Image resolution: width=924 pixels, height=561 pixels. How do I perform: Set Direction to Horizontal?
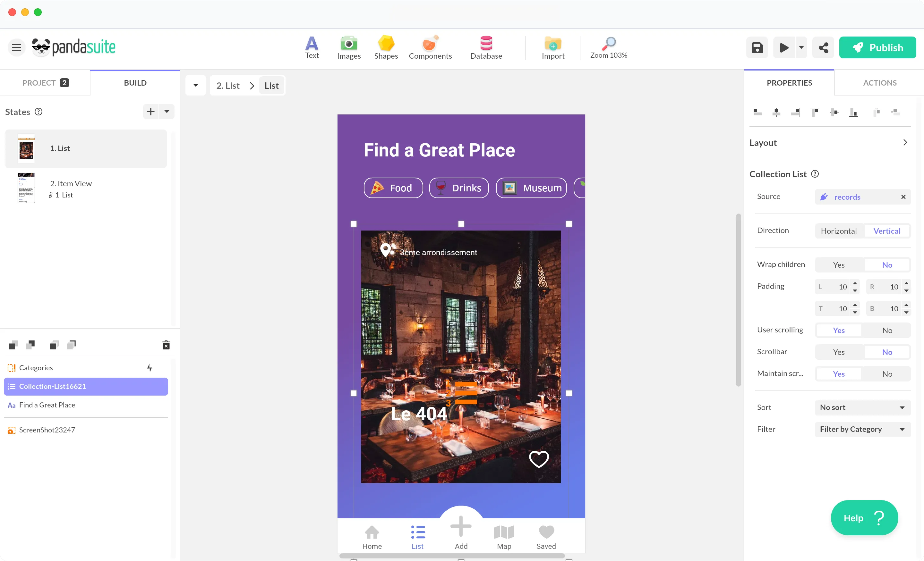click(x=839, y=231)
